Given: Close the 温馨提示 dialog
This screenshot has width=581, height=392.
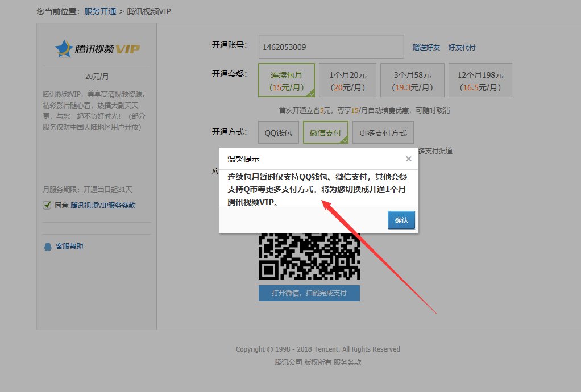Looking at the screenshot, I should click(408, 159).
